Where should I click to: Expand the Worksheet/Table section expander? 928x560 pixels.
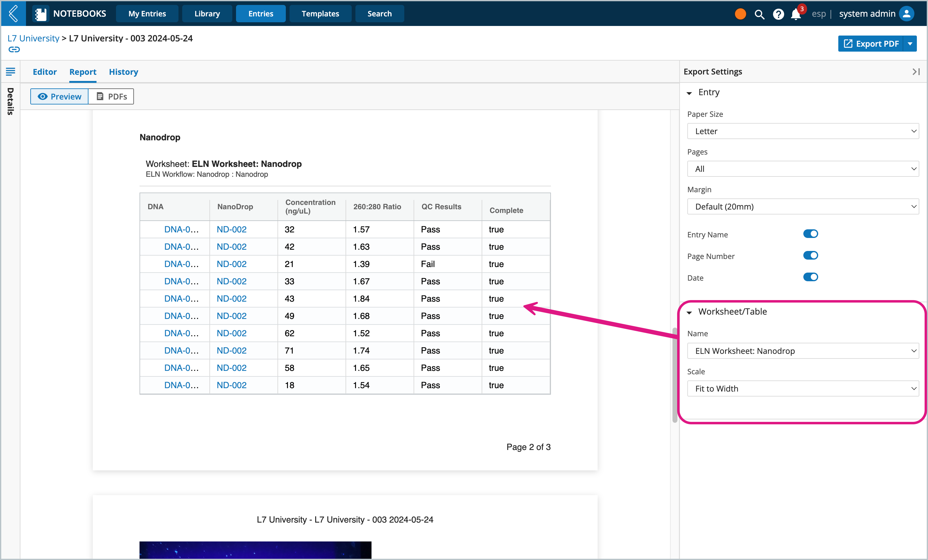click(x=690, y=311)
